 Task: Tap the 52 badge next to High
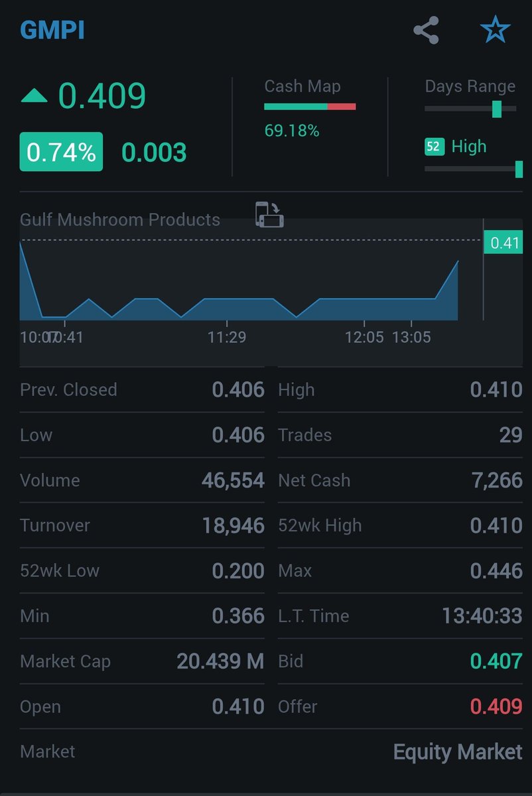click(433, 147)
